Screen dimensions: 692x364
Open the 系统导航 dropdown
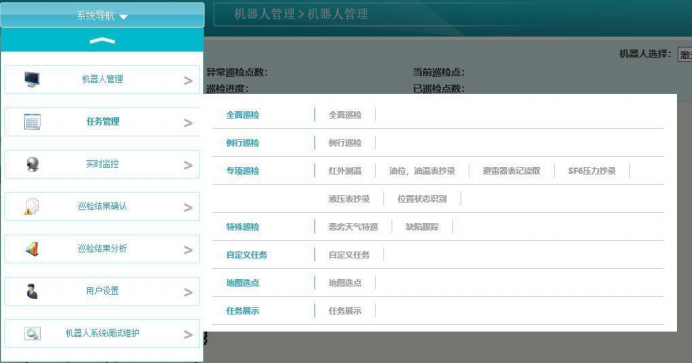[102, 16]
